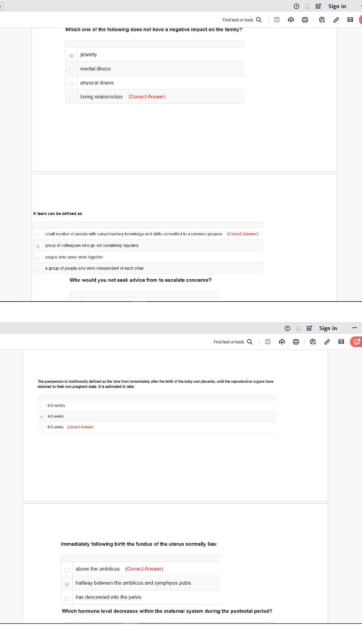Viewport: 362px width, 644px height.
Task: Open the apps grid icon in top window
Action: click(x=318, y=6)
